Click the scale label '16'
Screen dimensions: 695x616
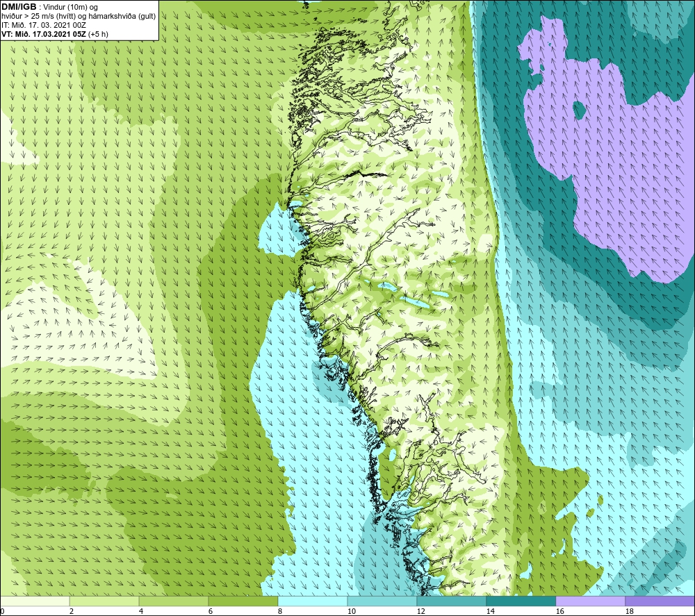point(559,611)
